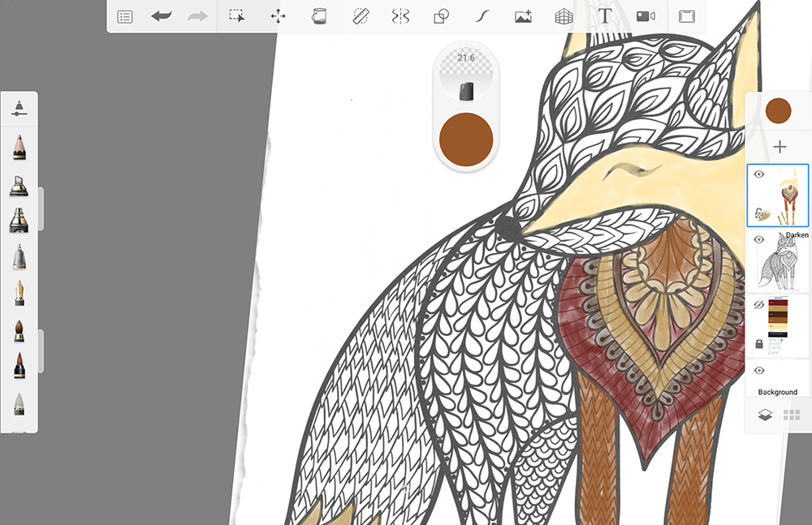The image size is (812, 525).
Task: Add a new layer with the plus button
Action: 779,146
